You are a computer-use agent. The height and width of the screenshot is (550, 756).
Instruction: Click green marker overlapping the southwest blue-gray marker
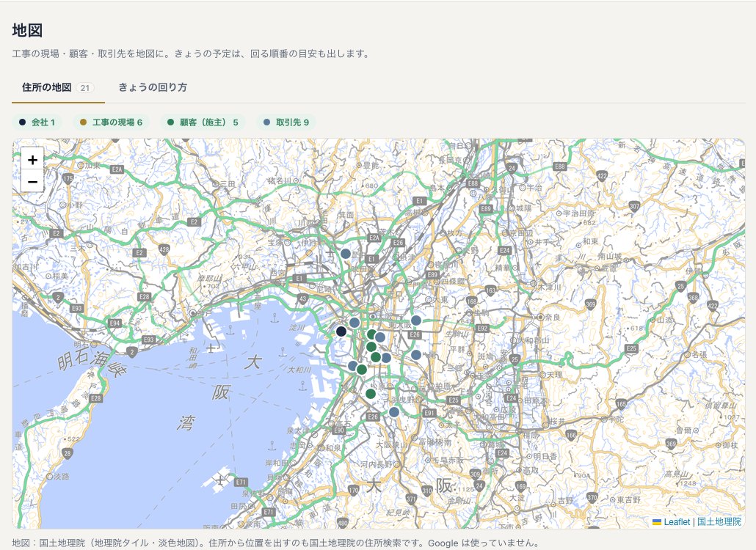pyautogui.click(x=362, y=370)
